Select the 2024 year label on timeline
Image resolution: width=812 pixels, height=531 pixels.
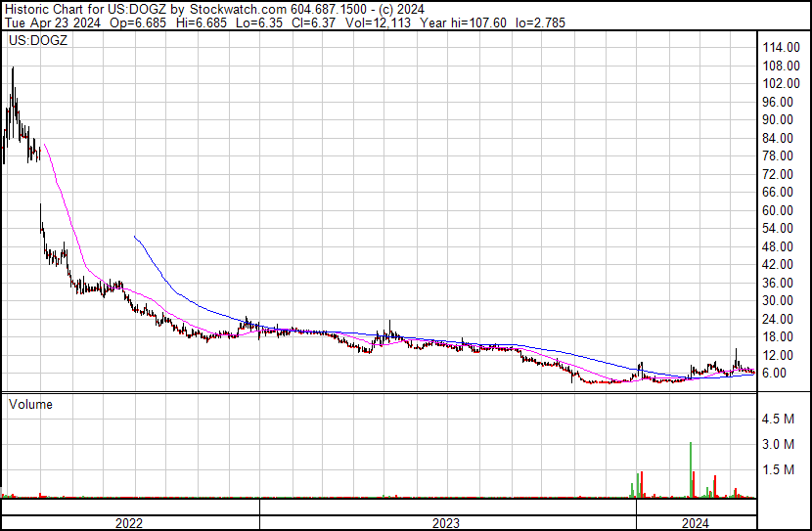pos(696,522)
